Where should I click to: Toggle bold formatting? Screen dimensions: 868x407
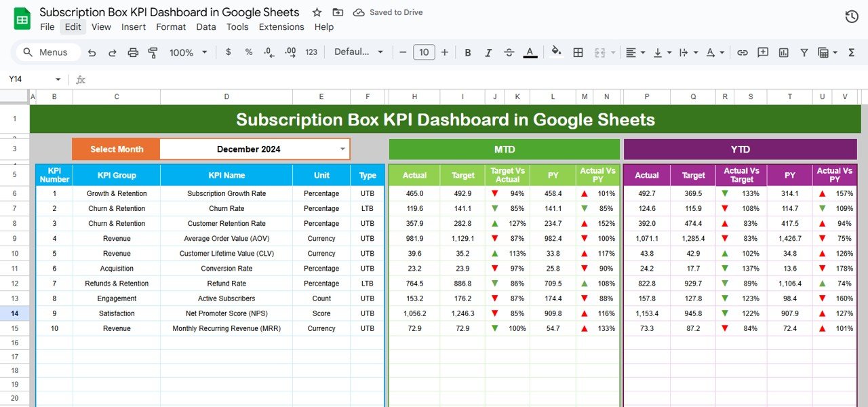click(467, 52)
